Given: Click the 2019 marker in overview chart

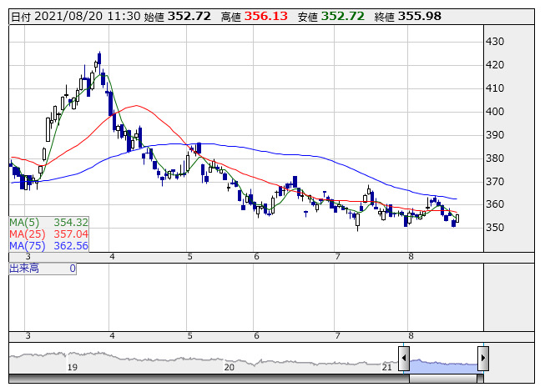Looking at the screenshot, I should click(x=73, y=367).
